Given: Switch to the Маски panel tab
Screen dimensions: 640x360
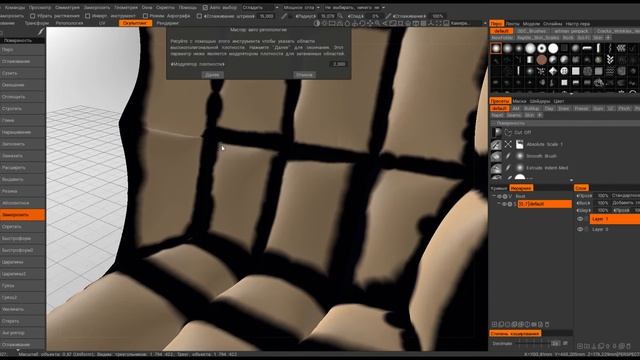Looking at the screenshot, I should pos(520,101).
